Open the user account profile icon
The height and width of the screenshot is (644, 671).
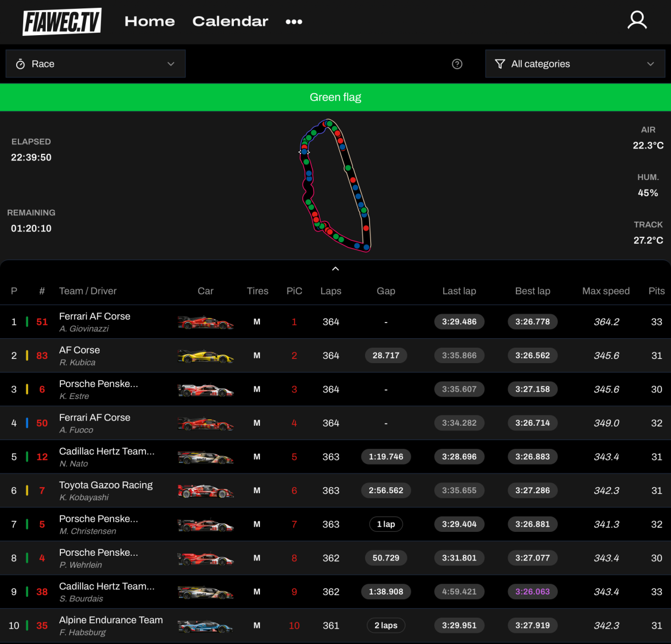[x=637, y=20]
